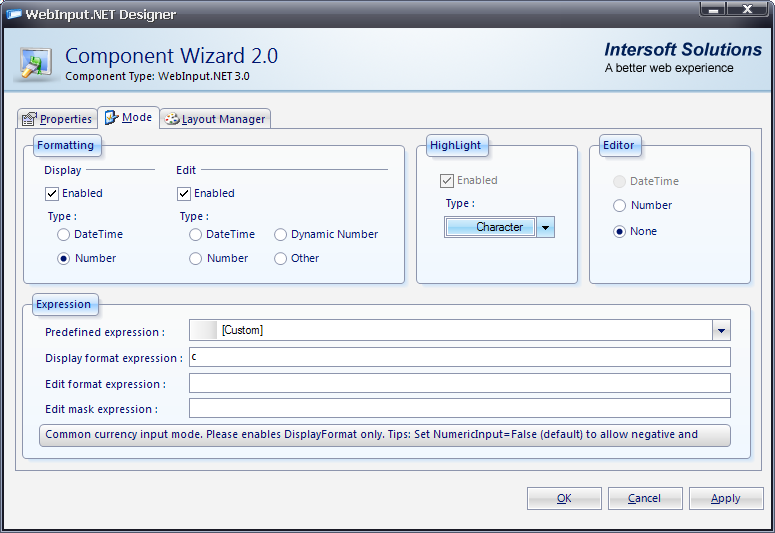Click the Apply button
This screenshot has height=533, width=775.
[x=725, y=498]
